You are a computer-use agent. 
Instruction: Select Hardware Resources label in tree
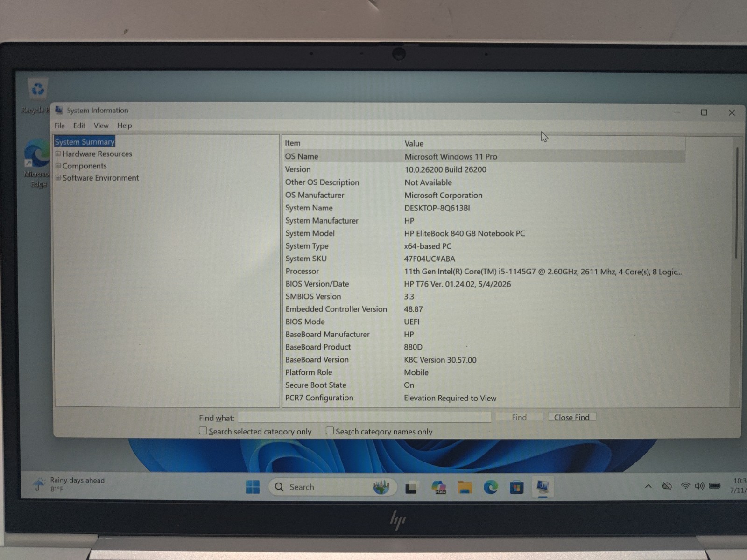[97, 154]
